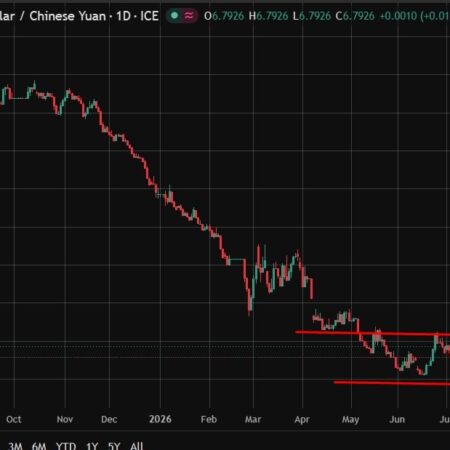
Task: Click the pink approximate-data wave icon
Action: 189,15
